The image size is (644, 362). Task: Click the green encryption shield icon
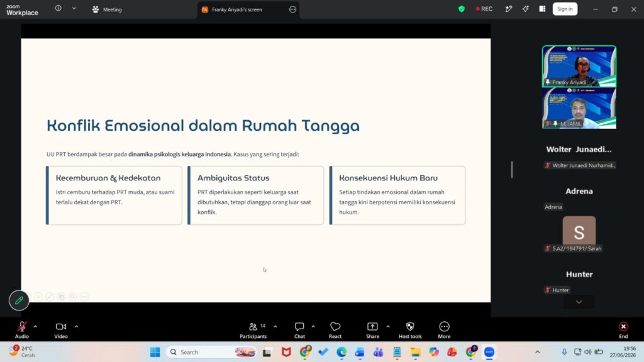point(462,9)
